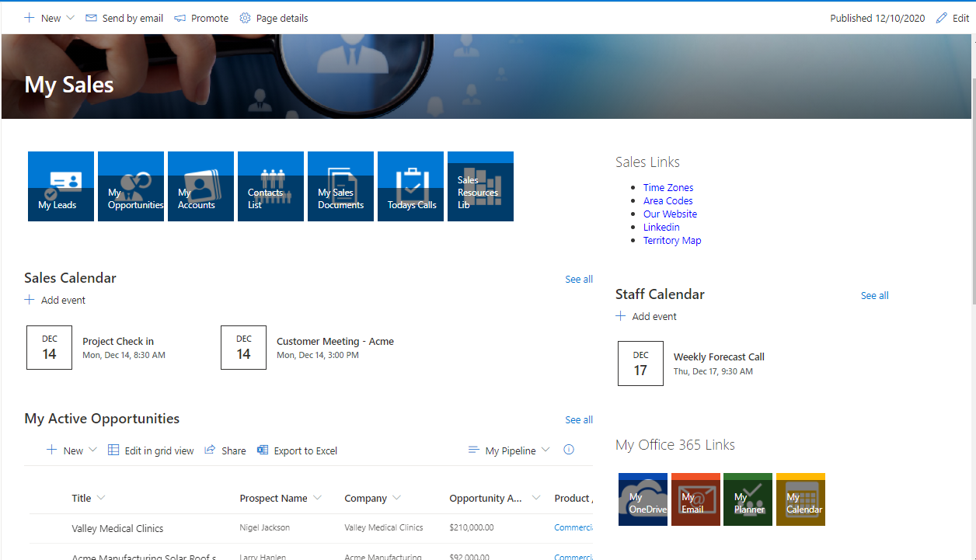Viewport: 976px width, 560px height.
Task: Open the My Opportunities tile
Action: pos(131,186)
